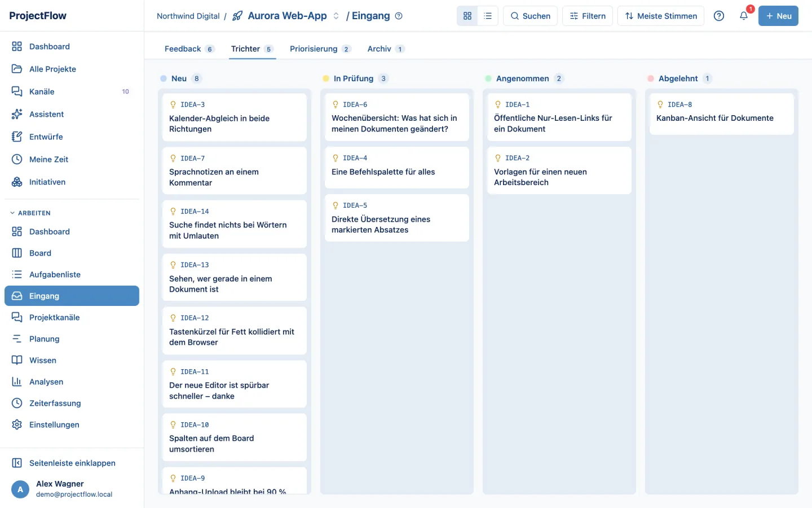The image size is (812, 508).
Task: Collapse sidebar with Seitenleiste einklappen
Action: coord(72,463)
